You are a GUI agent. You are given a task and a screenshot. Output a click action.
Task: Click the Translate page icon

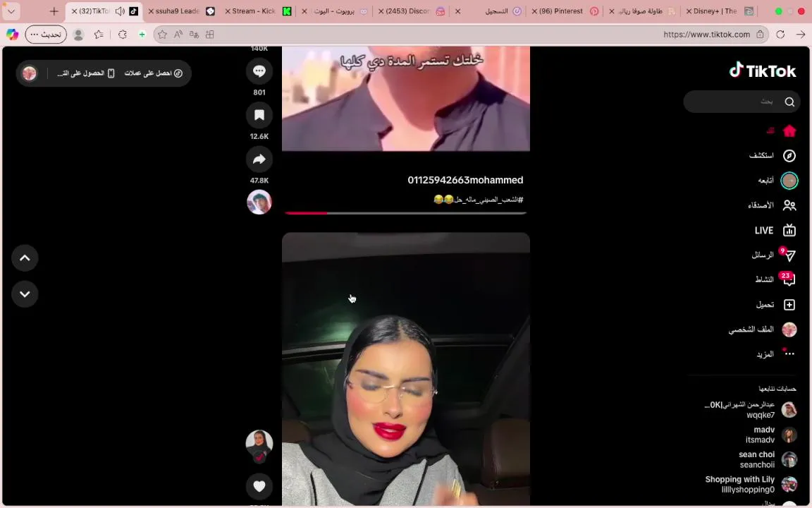[x=195, y=34]
